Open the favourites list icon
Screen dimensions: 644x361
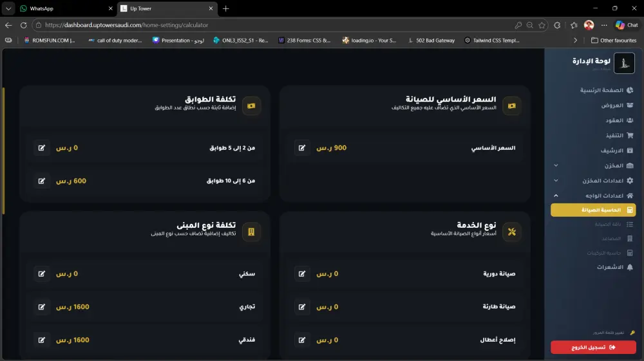[x=574, y=25]
